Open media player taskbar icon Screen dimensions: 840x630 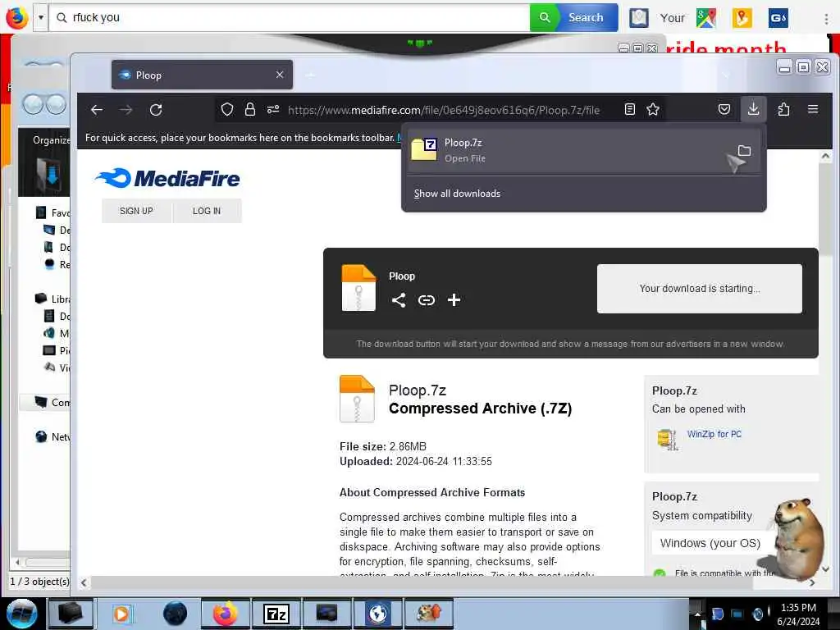(121, 614)
